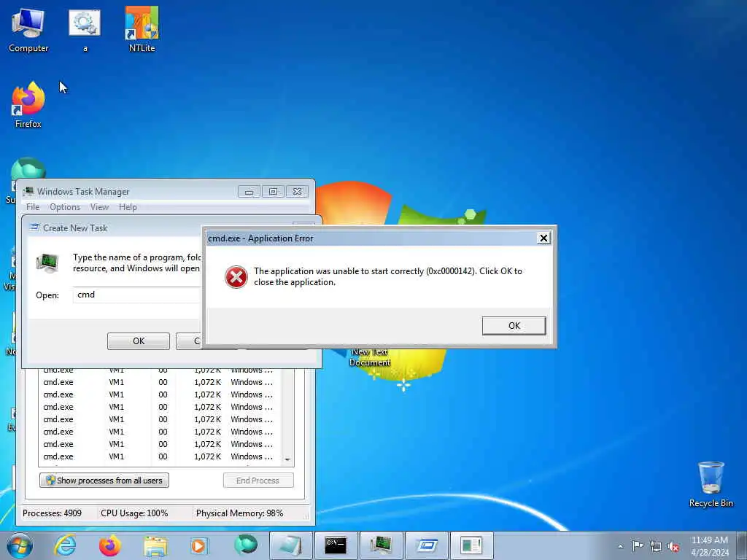Screen dimensions: 747x560
Task: Switch to the Command Prompt taskbar button
Action: (336, 545)
